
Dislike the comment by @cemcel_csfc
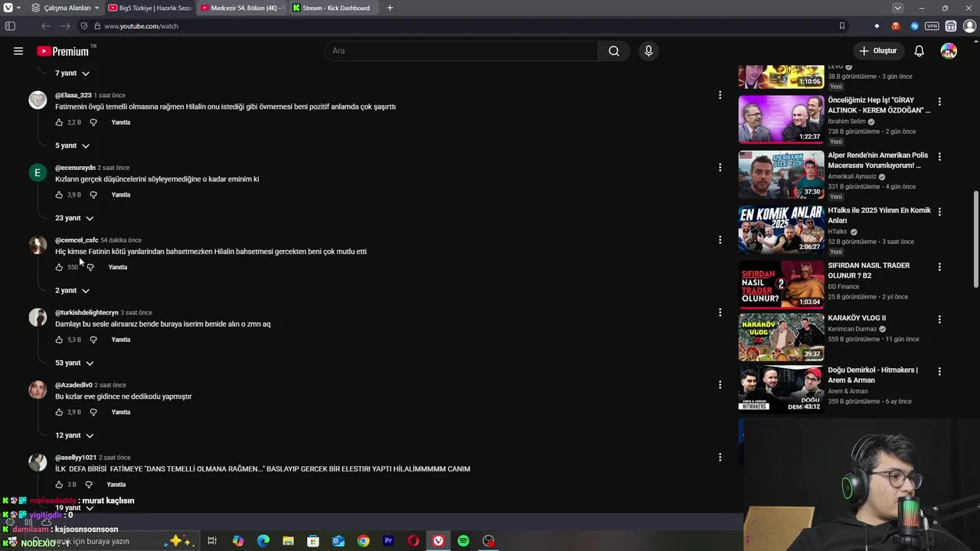90,267
